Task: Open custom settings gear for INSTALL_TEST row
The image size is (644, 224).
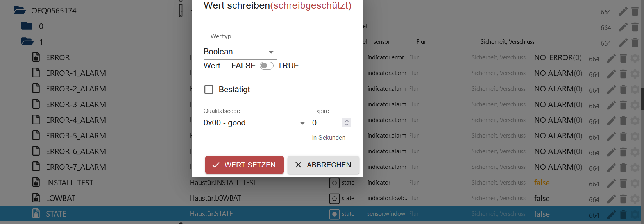Action: (x=635, y=183)
